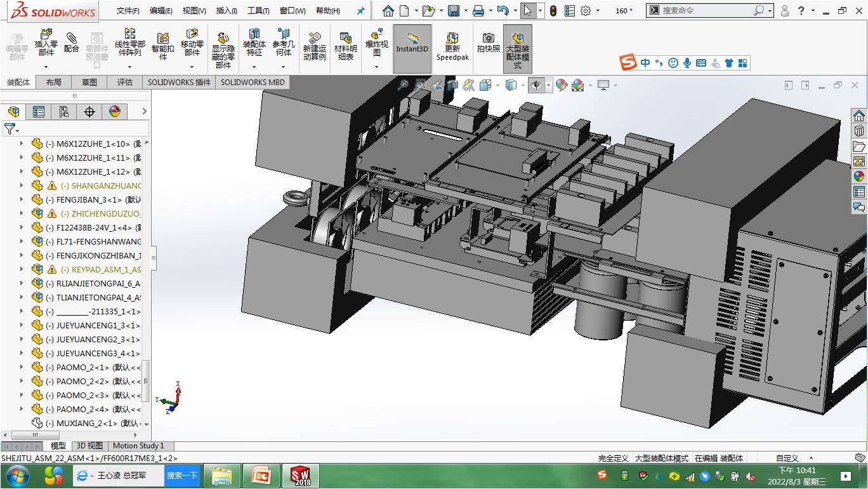Click 更新 Speedpak icon
868x489 pixels.
point(452,44)
